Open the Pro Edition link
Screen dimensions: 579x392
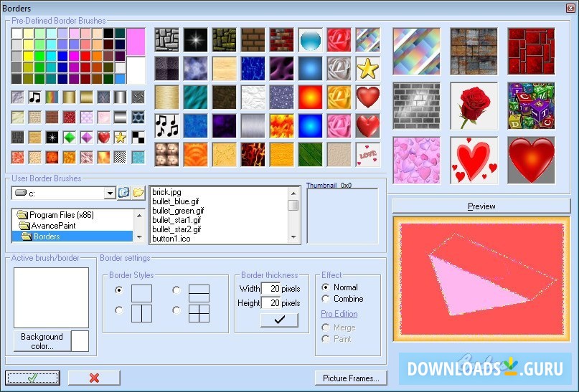click(339, 314)
